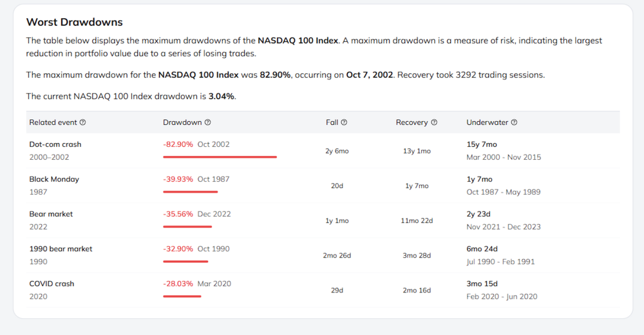644x335 pixels.
Task: Click the Underwater column header label
Action: 487,122
